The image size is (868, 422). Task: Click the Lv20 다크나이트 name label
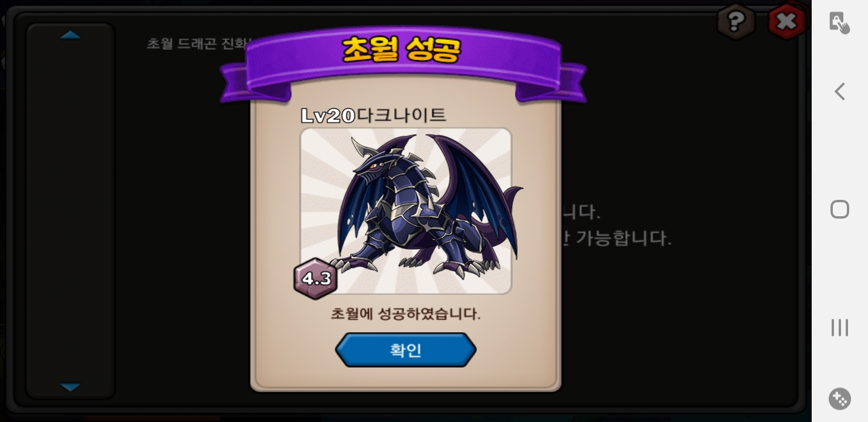373,115
